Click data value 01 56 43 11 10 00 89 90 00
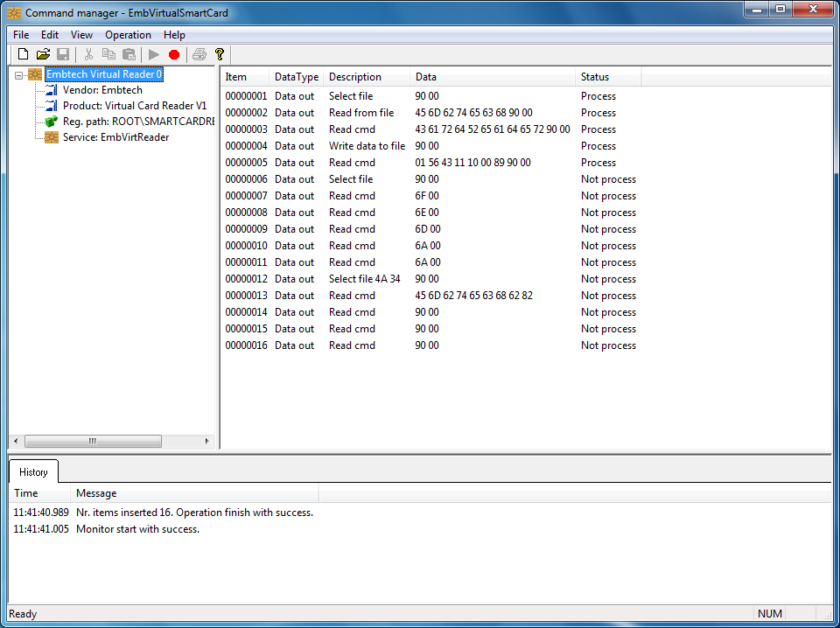This screenshot has width=840, height=628. click(472, 163)
